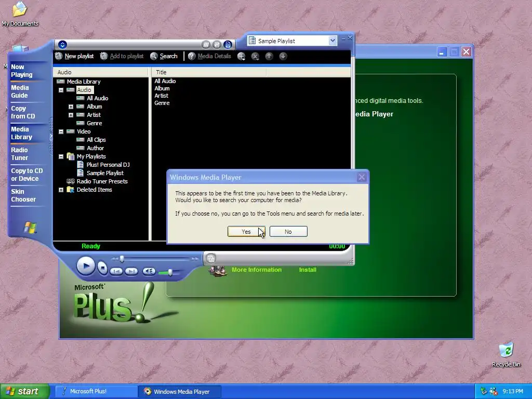Open the Copy to CD or Device tab
Viewport: 532px width, 399px height.
point(27,175)
